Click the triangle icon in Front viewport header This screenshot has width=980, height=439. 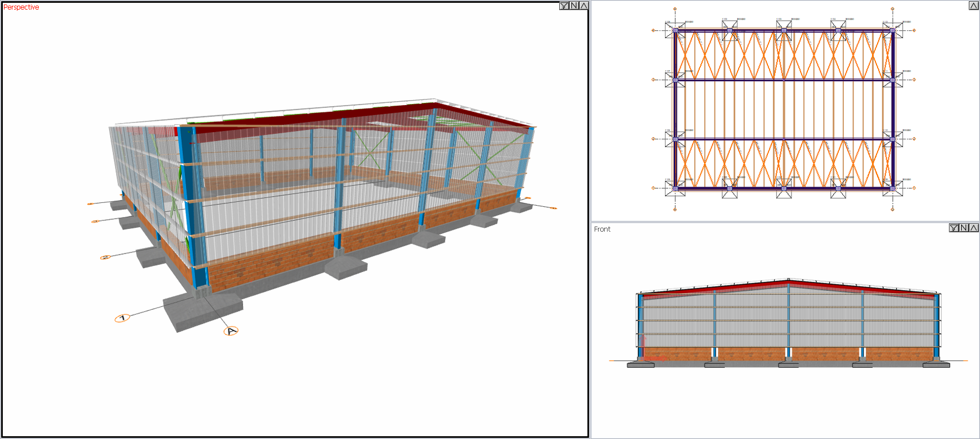[974, 228]
